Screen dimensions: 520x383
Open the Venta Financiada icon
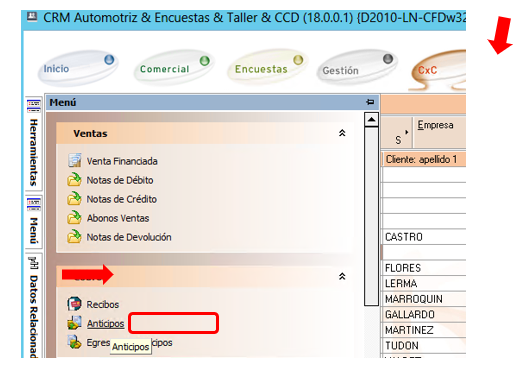75,160
